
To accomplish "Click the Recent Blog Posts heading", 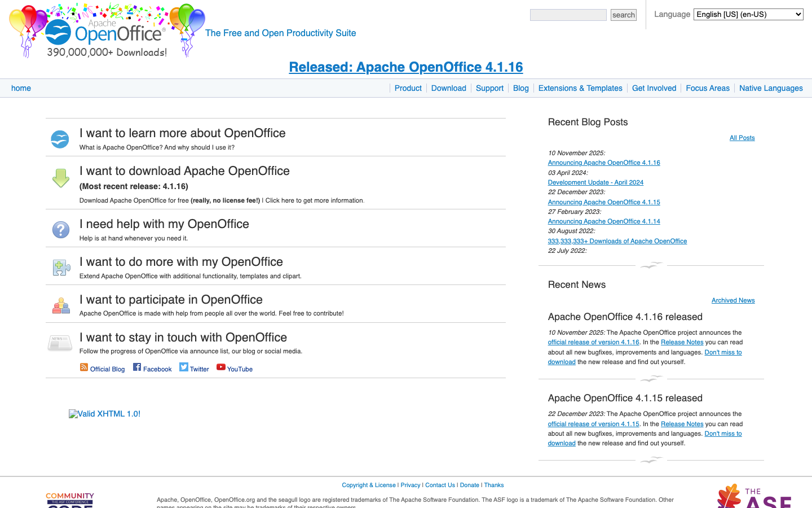I will [x=588, y=122].
